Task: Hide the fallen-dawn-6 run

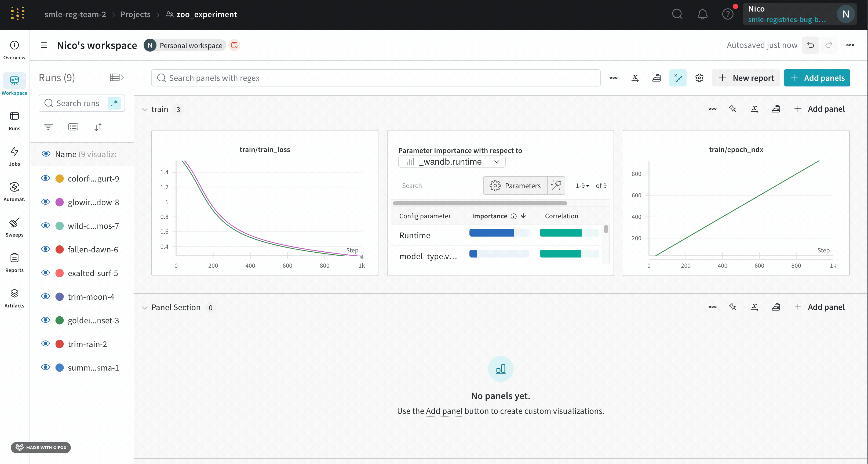Action: tap(45, 249)
